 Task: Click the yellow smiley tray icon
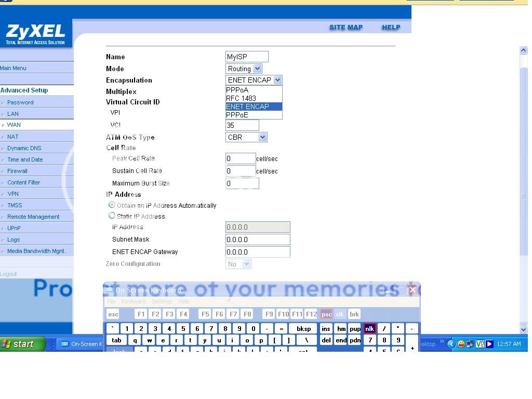[461, 344]
